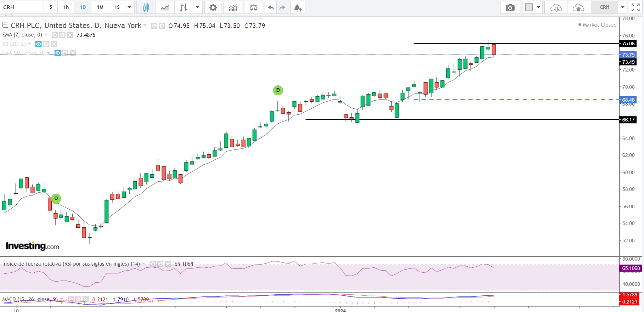Open settings gear for the MACD indicator
Image resolution: width=644 pixels, height=312 pixels.
pos(78,300)
